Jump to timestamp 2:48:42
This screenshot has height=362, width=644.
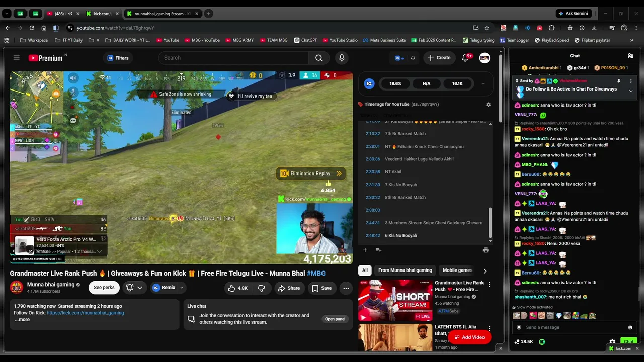373,236
